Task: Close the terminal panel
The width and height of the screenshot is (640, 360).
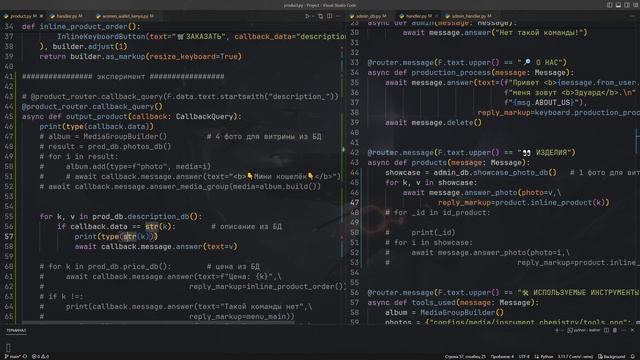Action: (632, 330)
